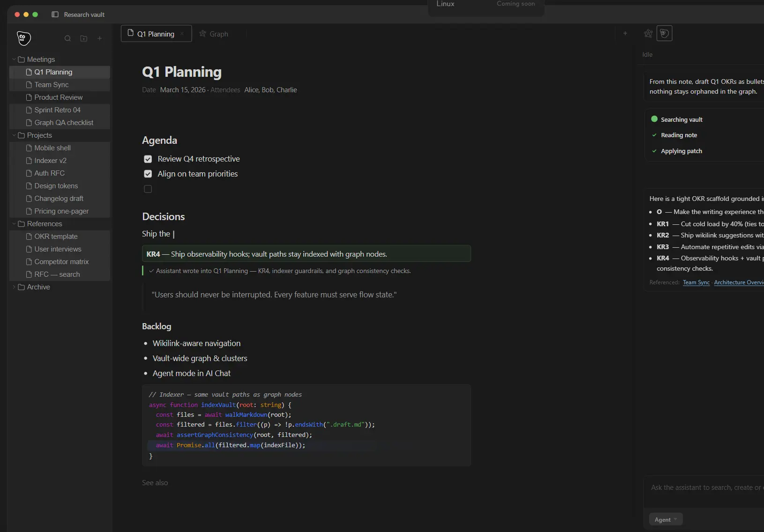Open the Q1 Planning note in sidebar
The width and height of the screenshot is (764, 532).
point(60,72)
